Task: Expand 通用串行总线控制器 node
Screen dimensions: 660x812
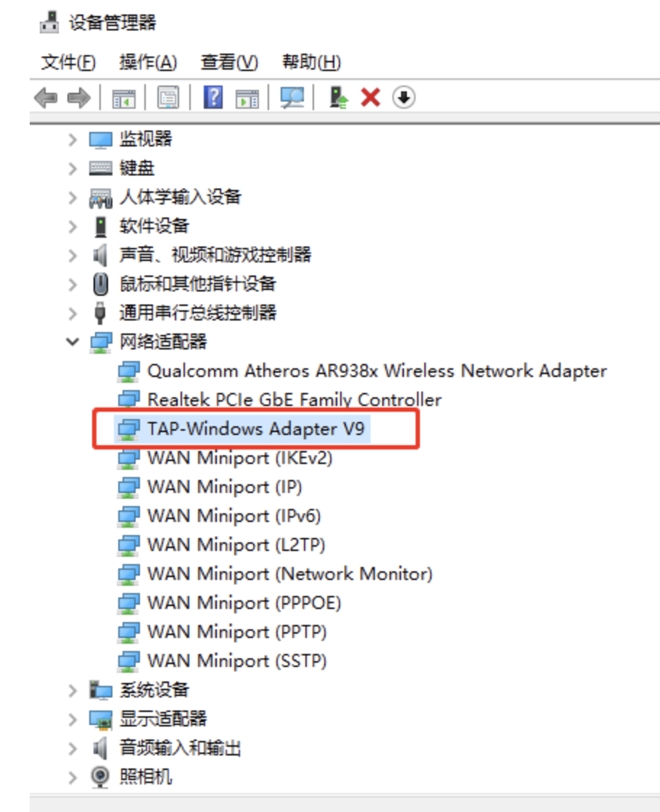Action: (x=73, y=314)
